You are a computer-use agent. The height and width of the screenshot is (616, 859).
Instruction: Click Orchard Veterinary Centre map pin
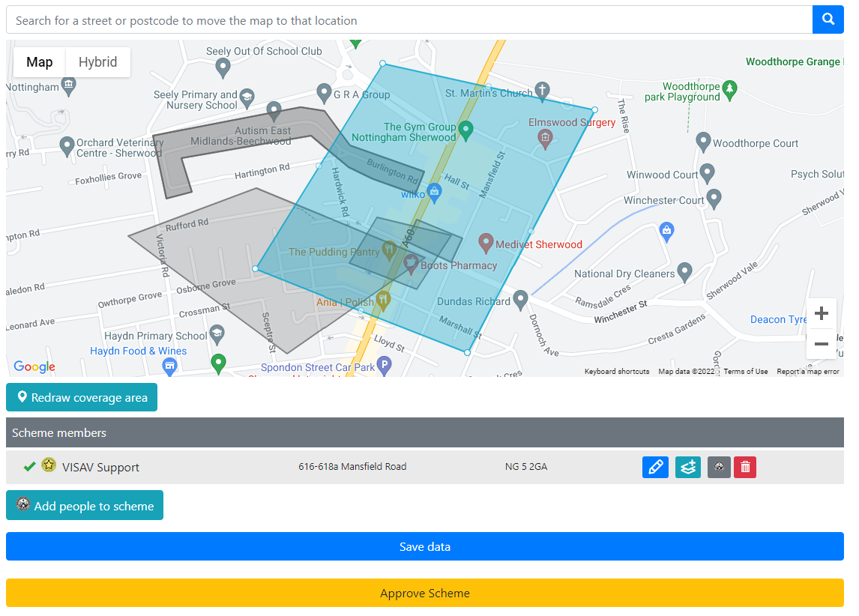pos(67,146)
